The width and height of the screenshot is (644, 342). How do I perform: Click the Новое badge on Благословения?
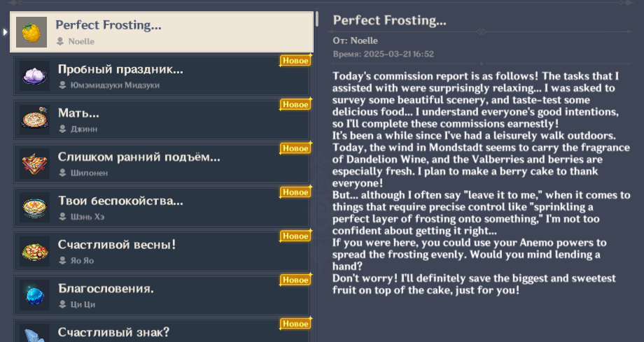click(295, 280)
